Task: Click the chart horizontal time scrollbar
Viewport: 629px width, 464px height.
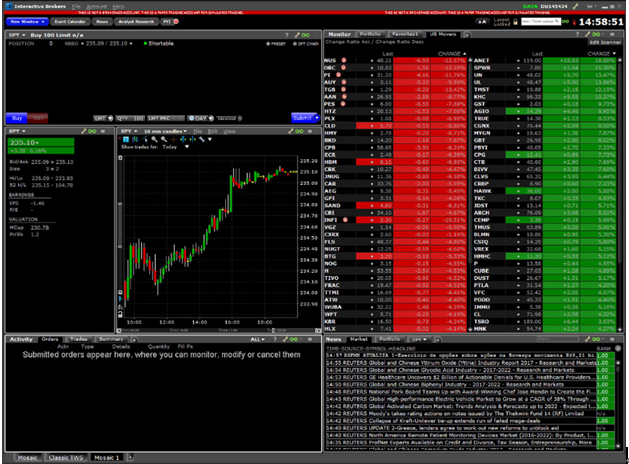Action: coord(219,331)
